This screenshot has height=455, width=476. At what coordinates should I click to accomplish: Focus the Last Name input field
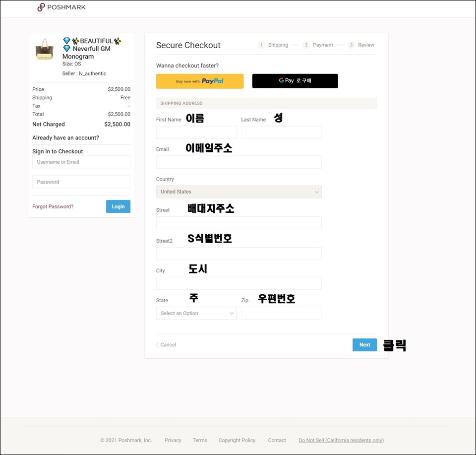pyautogui.click(x=282, y=132)
